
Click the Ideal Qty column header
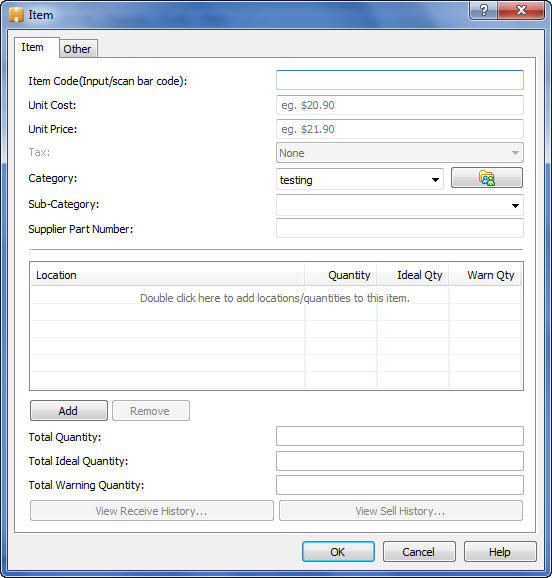click(x=413, y=275)
